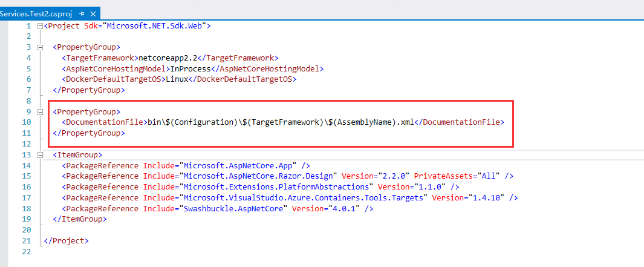This screenshot has height=267, width=644.
Task: Click the closing ItemGroup tag
Action: [80, 219]
